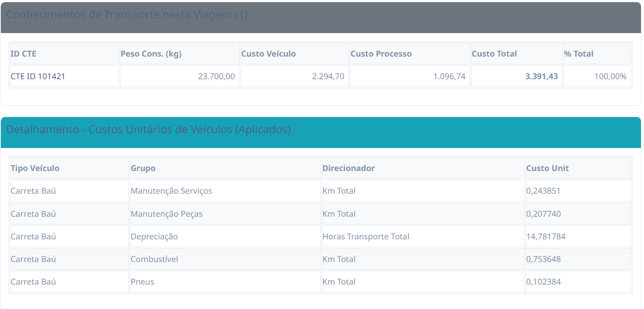This screenshot has width=644, height=309.
Task: Click the Conhecimentos de Transporte nesta Viagem header
Action: point(126,15)
